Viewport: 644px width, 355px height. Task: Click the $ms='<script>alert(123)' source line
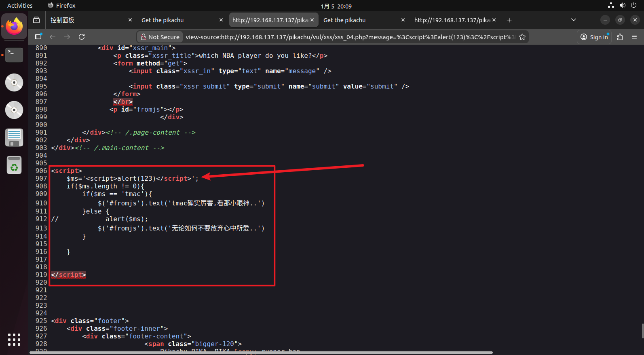133,178
